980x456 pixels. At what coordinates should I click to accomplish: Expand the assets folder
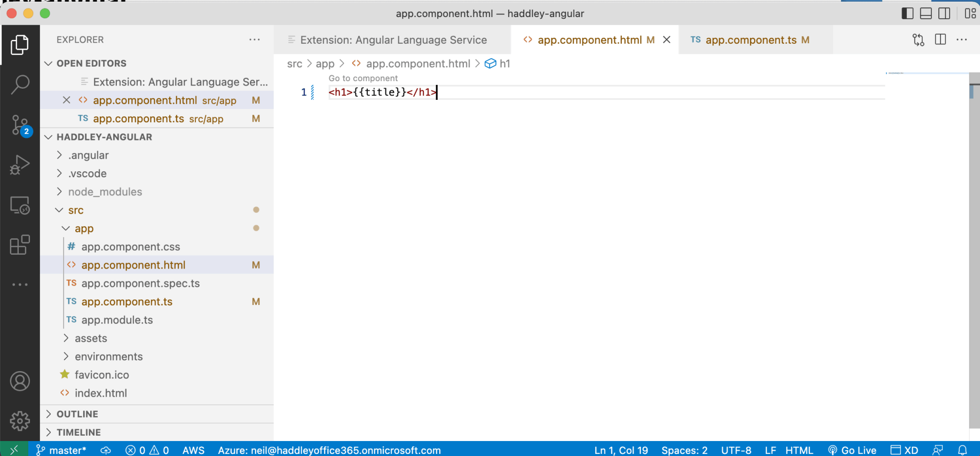(x=157, y=339)
